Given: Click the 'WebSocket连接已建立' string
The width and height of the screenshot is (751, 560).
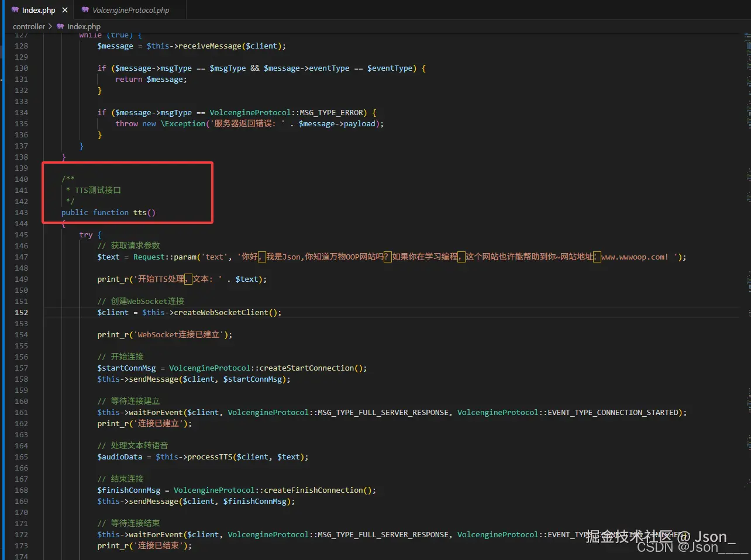Looking at the screenshot, I should (x=178, y=334).
